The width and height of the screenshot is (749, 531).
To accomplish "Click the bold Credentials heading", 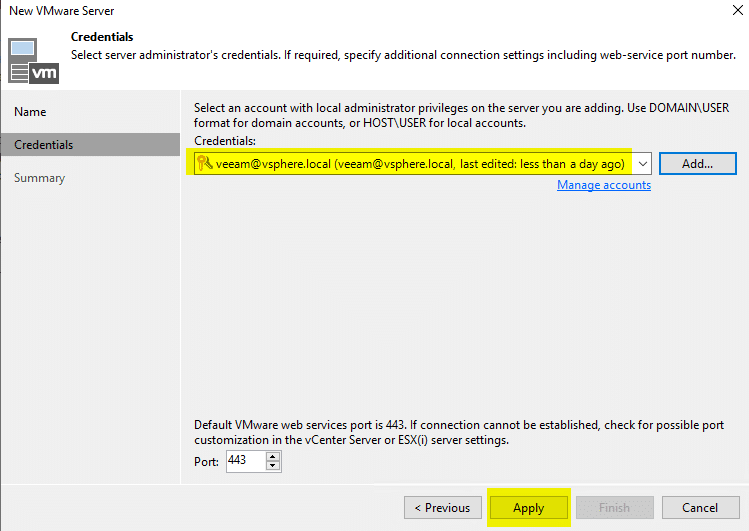I will tap(102, 37).
